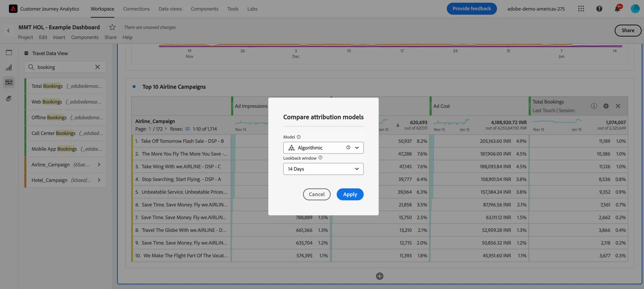This screenshot has height=289, width=644.
Task: Cancel the Compare attribution models dialog
Action: pos(317,194)
